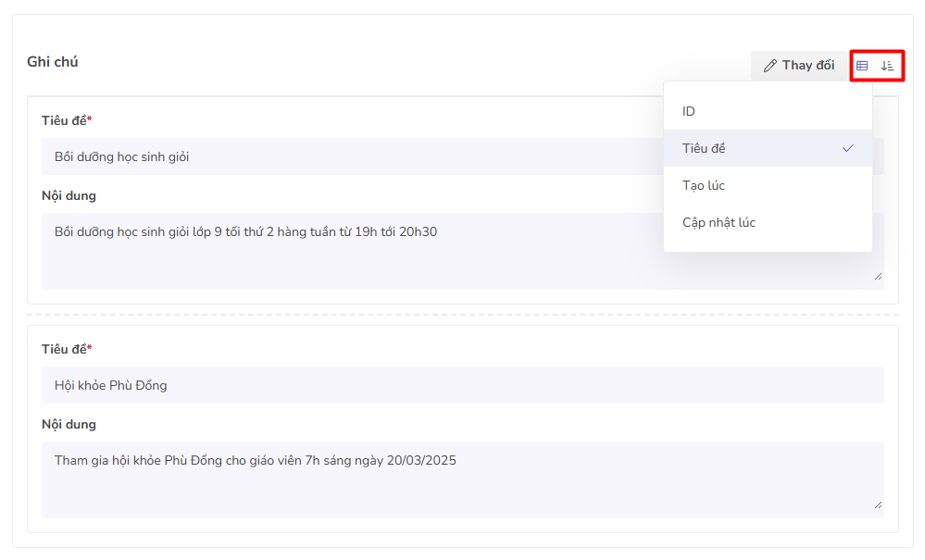Click the pencil icon beside Thay đổi
Image resolution: width=925 pixels, height=560 pixels.
[x=769, y=66]
